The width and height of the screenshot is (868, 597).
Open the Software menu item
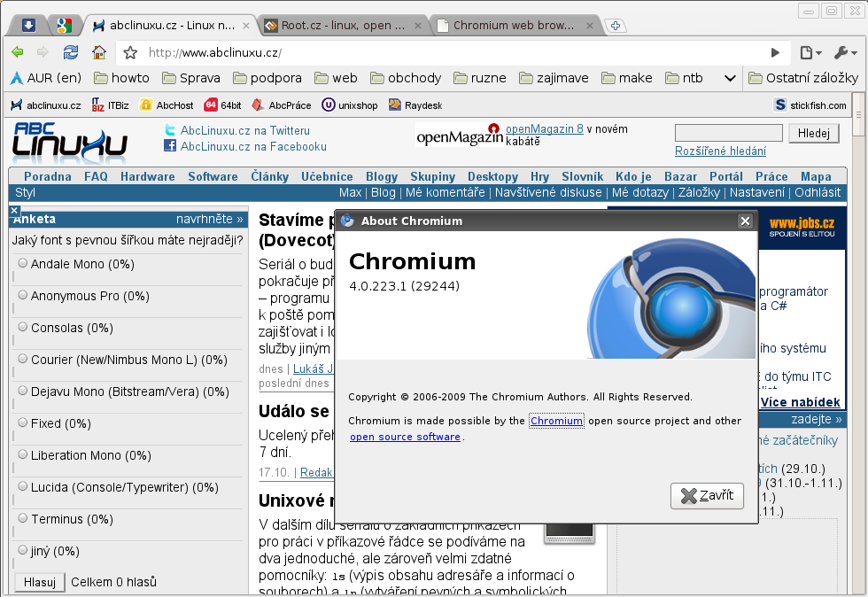tap(213, 176)
